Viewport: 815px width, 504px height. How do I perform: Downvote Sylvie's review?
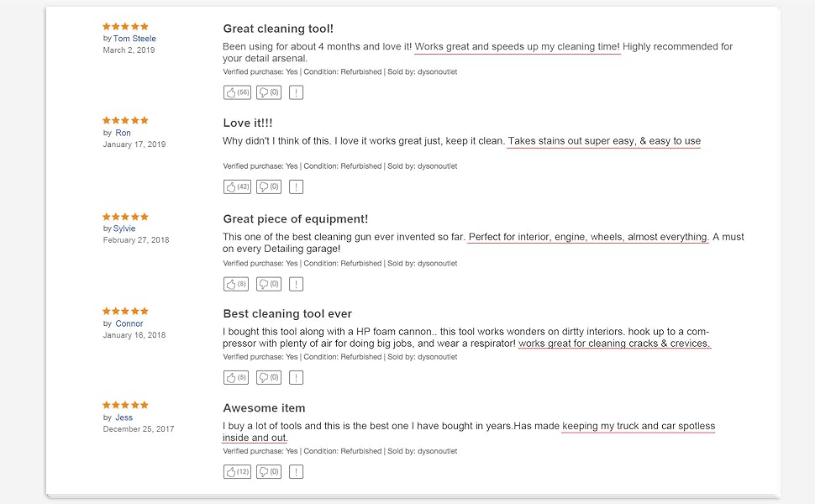pos(268,284)
